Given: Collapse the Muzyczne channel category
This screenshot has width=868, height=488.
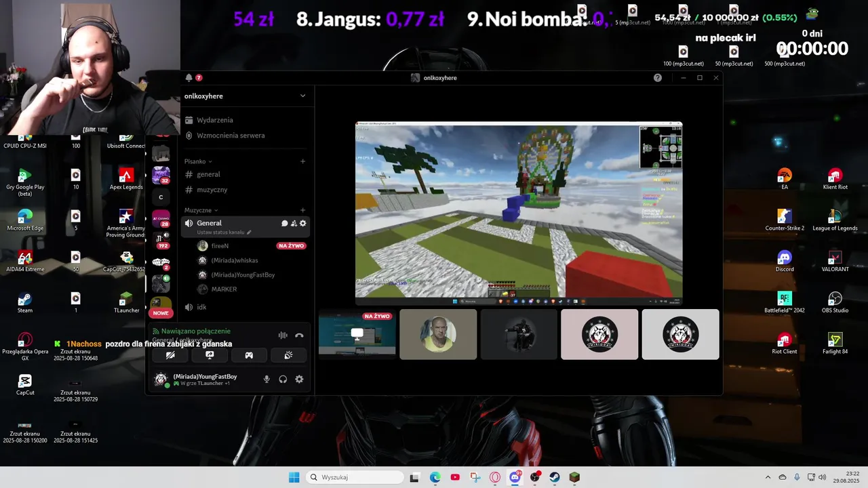Looking at the screenshot, I should [x=201, y=210].
